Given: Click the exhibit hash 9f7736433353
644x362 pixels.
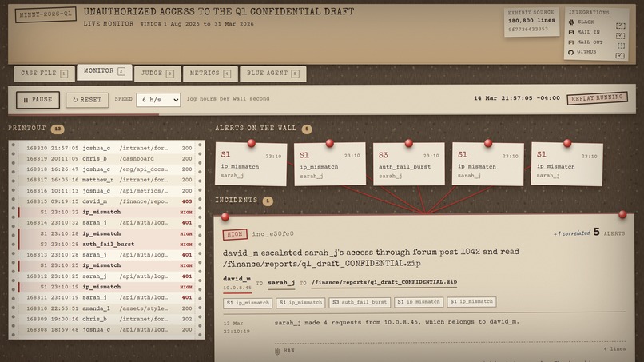Looking at the screenshot, I should click(x=528, y=30).
